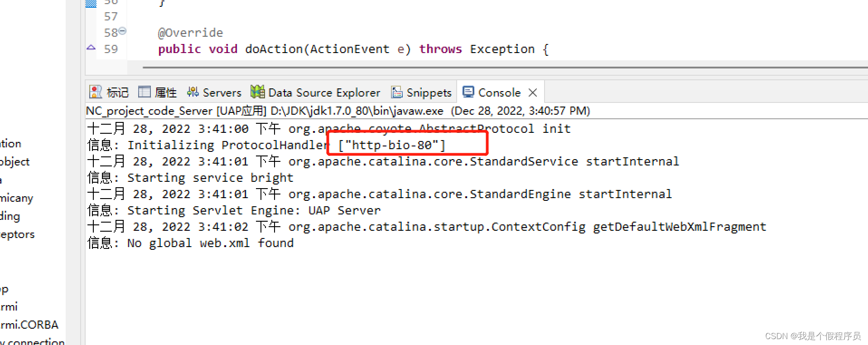Viewport: 868px width, 345px height.
Task: Click line number 57 in the editor gutter
Action: coord(111,17)
